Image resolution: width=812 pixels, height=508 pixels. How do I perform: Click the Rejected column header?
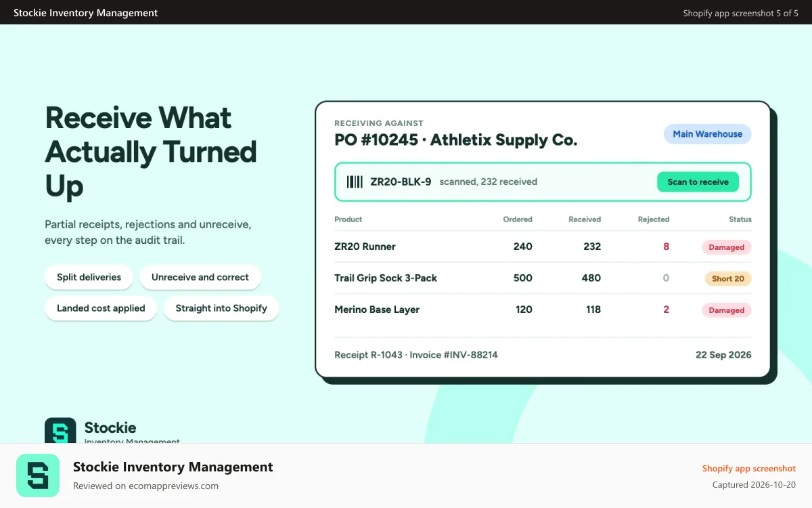point(654,219)
